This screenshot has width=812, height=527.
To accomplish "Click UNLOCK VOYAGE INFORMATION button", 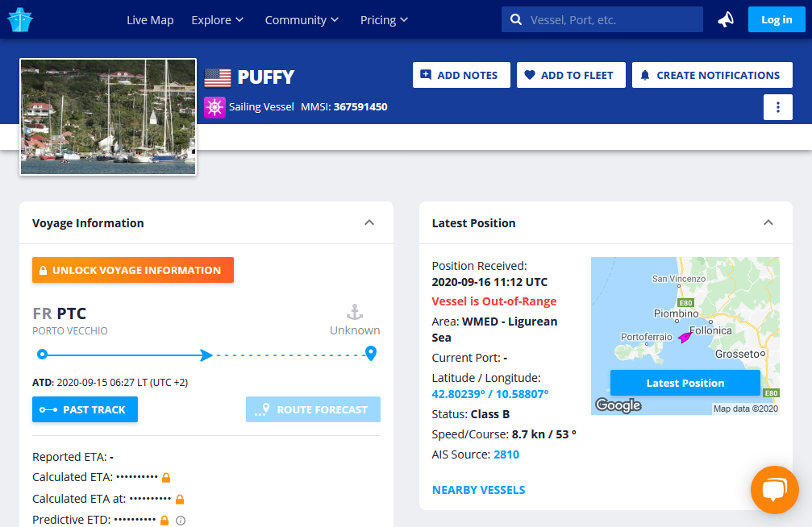I will 132,270.
